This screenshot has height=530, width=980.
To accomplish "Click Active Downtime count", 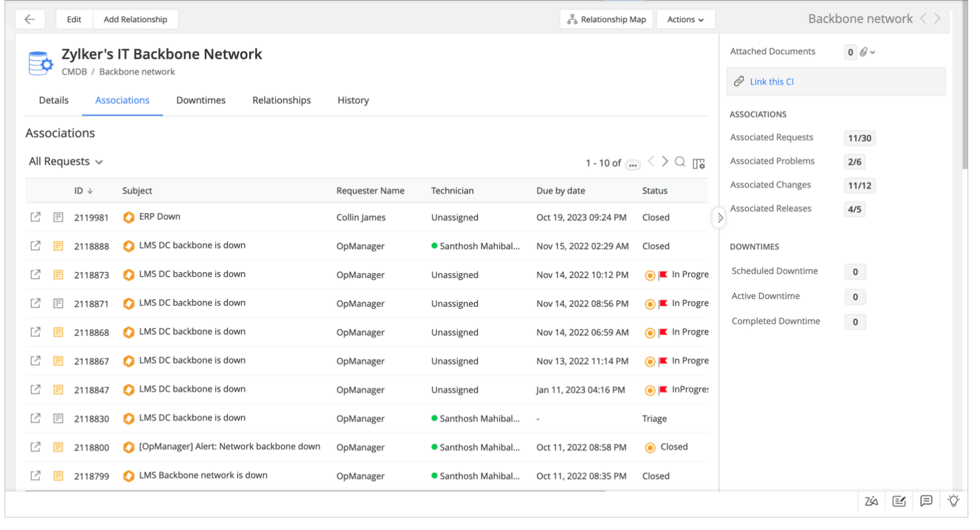I will [x=855, y=297].
